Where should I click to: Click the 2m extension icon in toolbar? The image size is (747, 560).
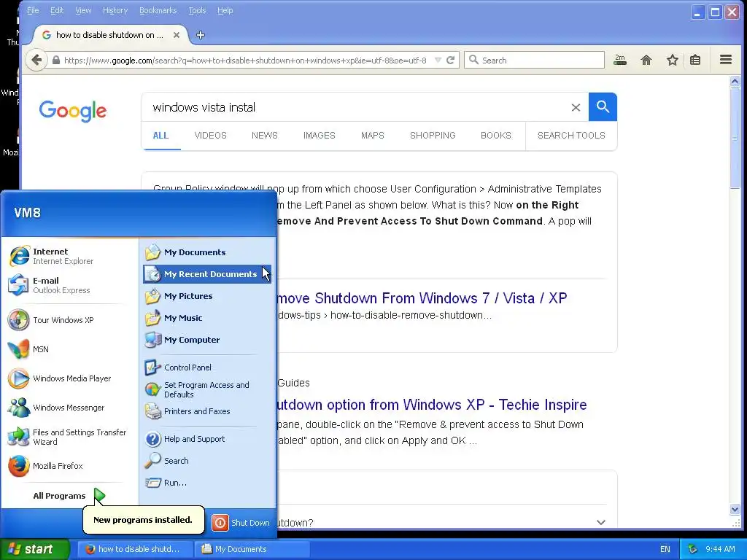tap(620, 60)
